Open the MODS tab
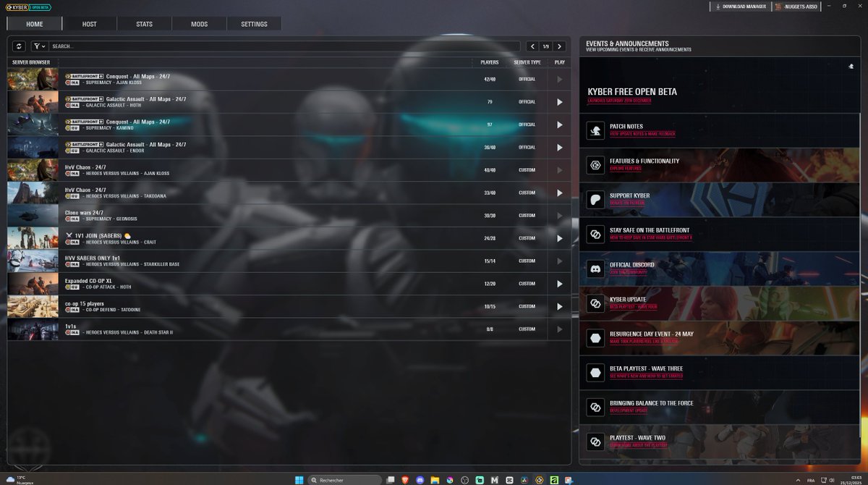The width and height of the screenshot is (868, 485). (x=200, y=24)
